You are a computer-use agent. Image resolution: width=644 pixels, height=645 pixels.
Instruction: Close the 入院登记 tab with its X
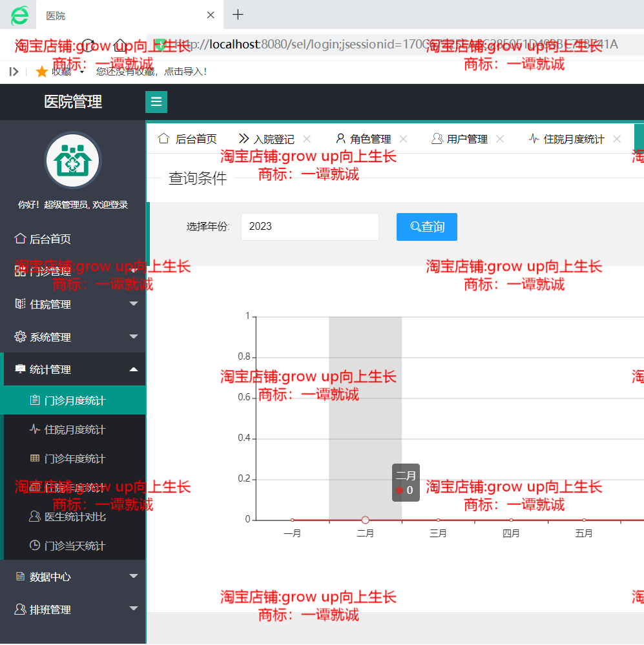coord(306,138)
